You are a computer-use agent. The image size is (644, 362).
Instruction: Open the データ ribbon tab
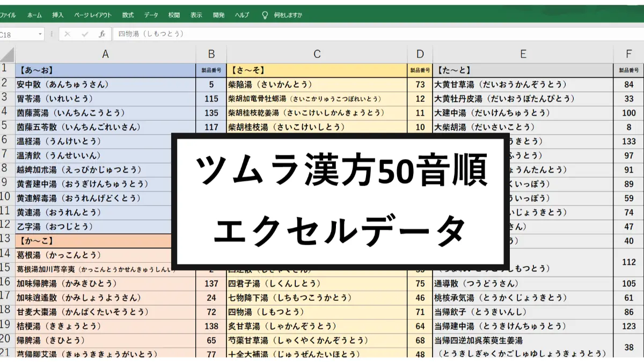[x=151, y=16]
